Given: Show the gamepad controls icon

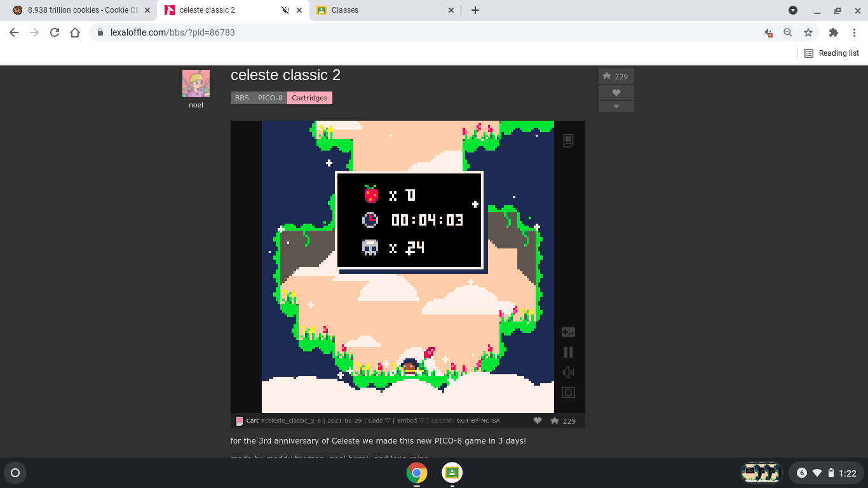Looking at the screenshot, I should [x=568, y=332].
